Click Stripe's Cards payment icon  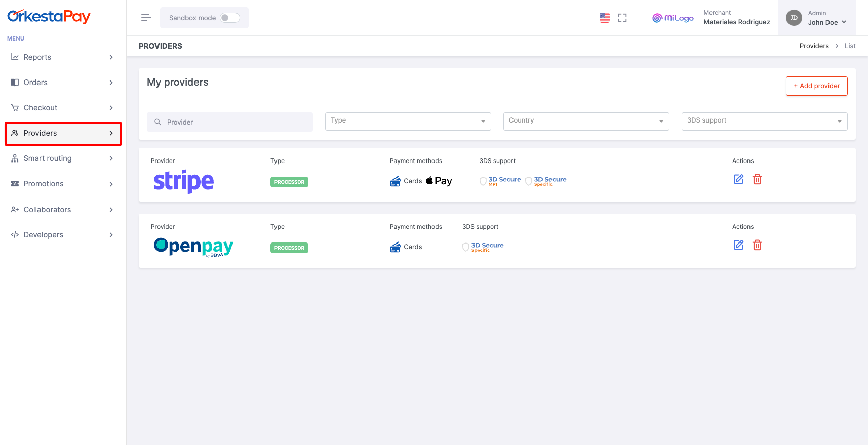tap(396, 181)
